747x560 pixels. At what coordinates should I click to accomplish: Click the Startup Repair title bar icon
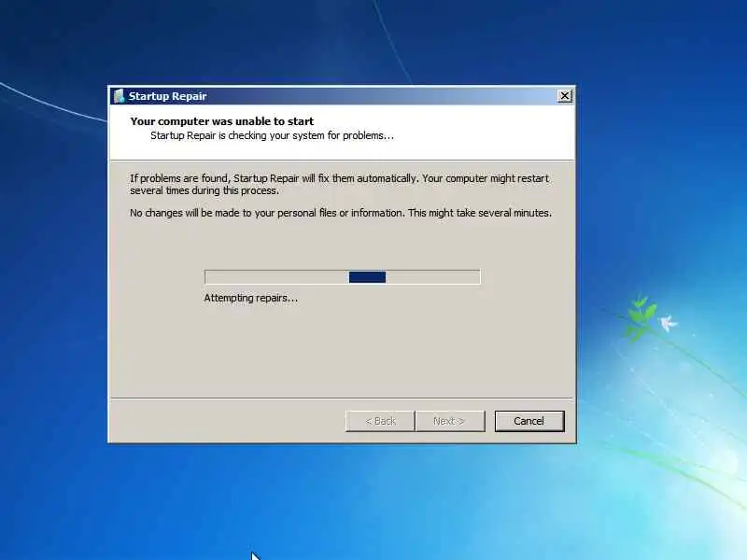[x=119, y=96]
